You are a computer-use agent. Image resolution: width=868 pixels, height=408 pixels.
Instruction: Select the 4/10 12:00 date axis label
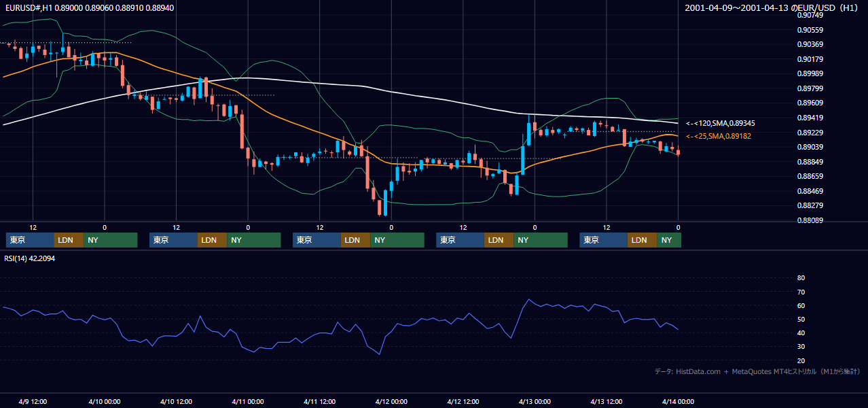point(176,401)
